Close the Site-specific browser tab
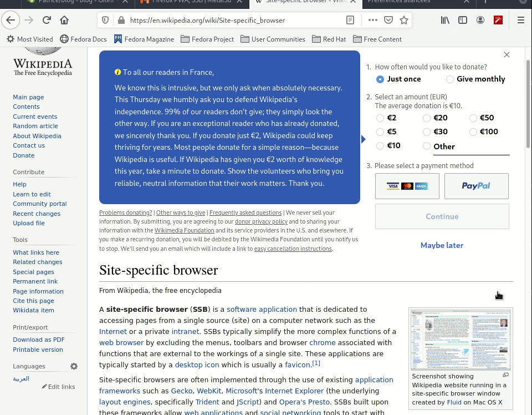 point(353,2)
